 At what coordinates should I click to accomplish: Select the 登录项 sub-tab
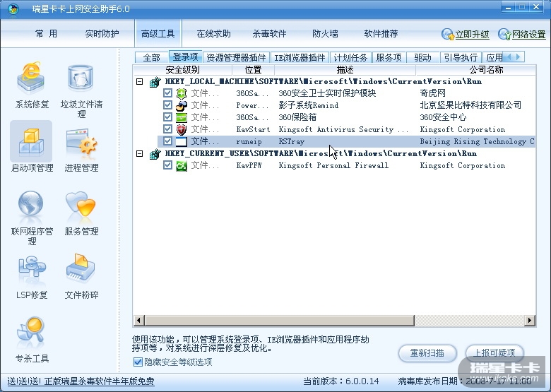pyautogui.click(x=185, y=57)
